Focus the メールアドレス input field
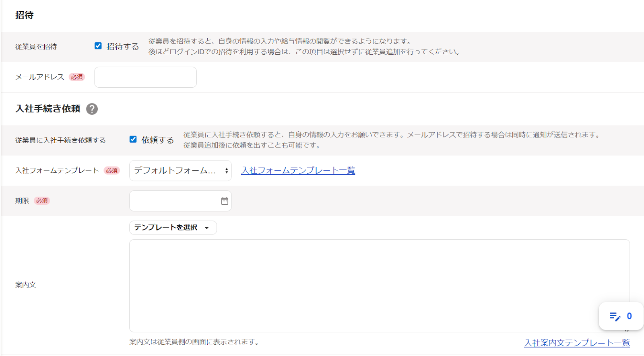This screenshot has width=644, height=356. point(145,77)
